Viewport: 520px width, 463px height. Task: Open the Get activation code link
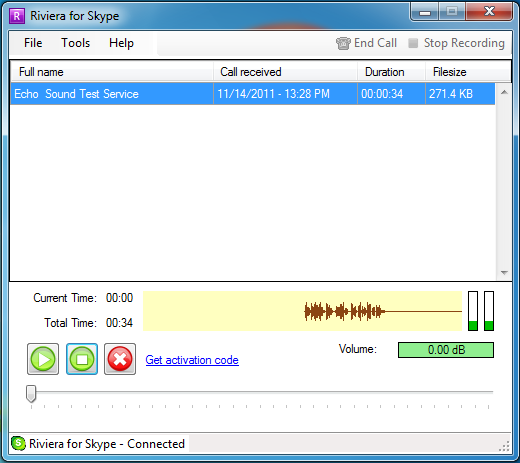[192, 360]
